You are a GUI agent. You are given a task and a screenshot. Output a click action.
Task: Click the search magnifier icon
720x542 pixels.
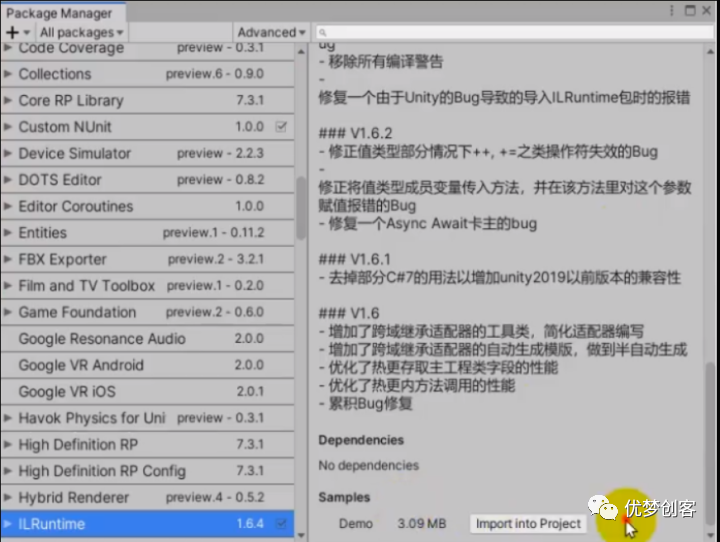click(322, 33)
